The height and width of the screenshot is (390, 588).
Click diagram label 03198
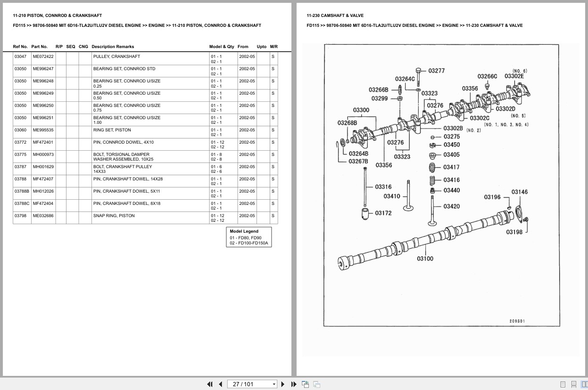pos(514,232)
